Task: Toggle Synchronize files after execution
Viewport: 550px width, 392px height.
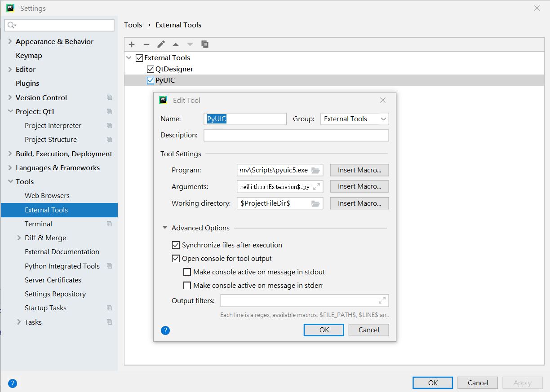Action: [x=176, y=245]
